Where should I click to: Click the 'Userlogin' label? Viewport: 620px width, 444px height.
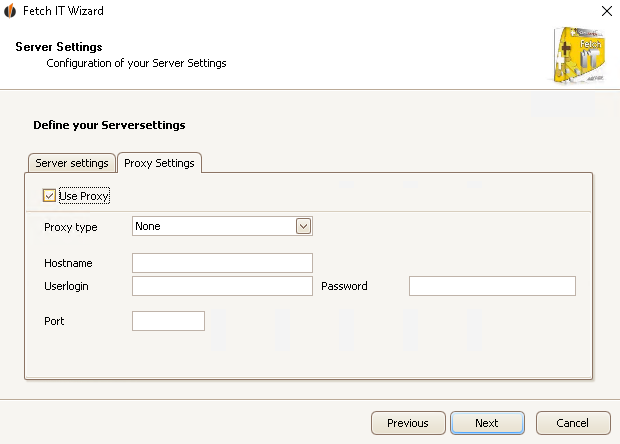point(66,286)
